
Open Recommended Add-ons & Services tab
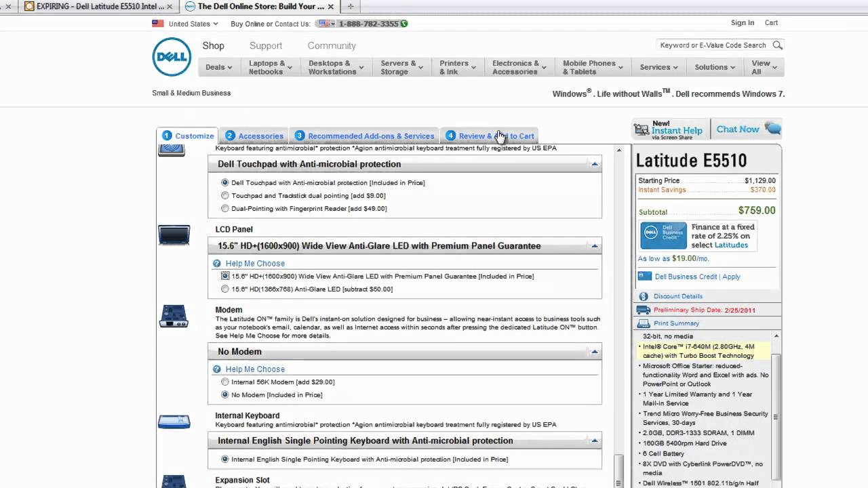tap(365, 136)
